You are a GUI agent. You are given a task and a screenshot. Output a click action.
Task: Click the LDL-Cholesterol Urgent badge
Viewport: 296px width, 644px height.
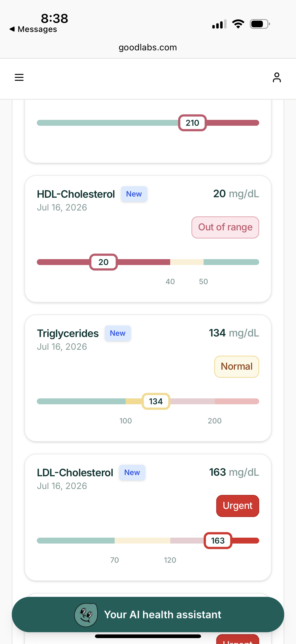coord(238,506)
